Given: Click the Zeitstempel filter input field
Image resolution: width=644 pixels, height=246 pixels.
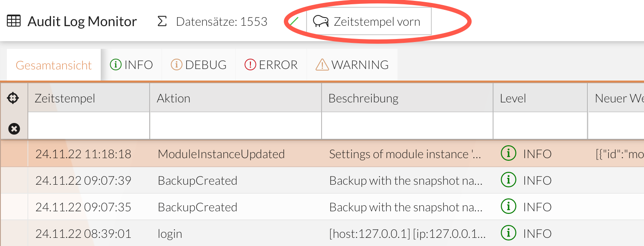Looking at the screenshot, I should pos(88,126).
